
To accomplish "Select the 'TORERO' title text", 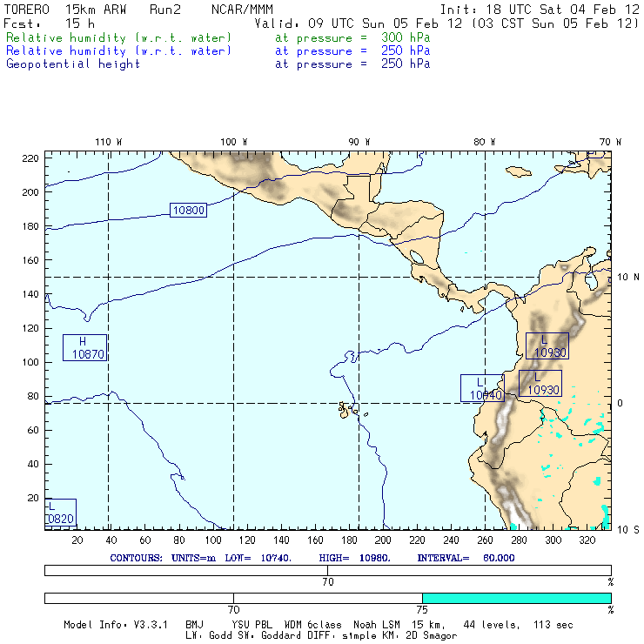I will (27, 10).
